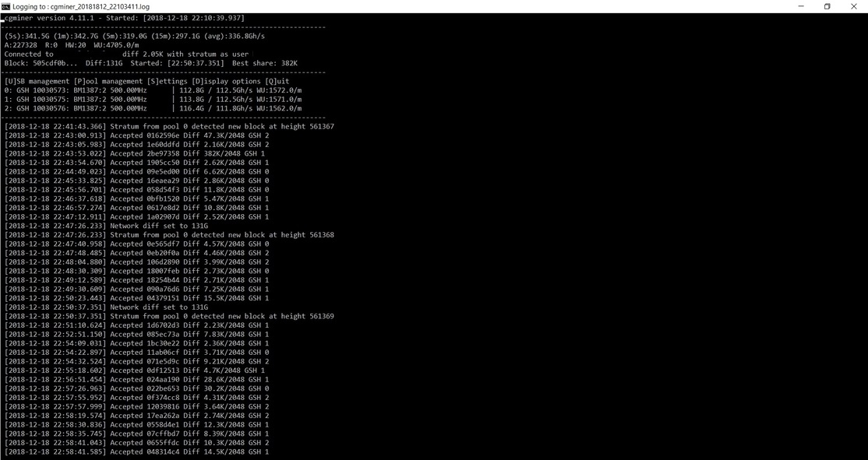This screenshot has height=460, width=868.
Task: Click log line 'Accepted 024aa190'
Action: 136,379
